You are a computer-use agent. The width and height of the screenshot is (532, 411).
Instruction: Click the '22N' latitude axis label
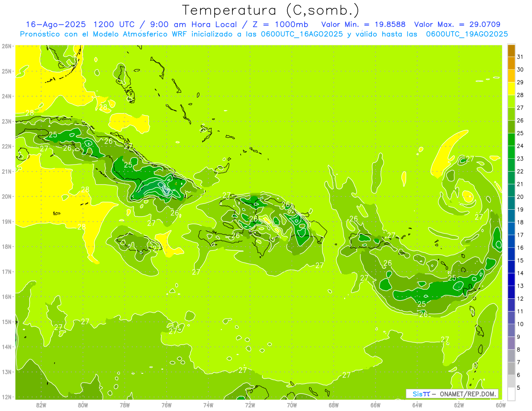(x=7, y=146)
